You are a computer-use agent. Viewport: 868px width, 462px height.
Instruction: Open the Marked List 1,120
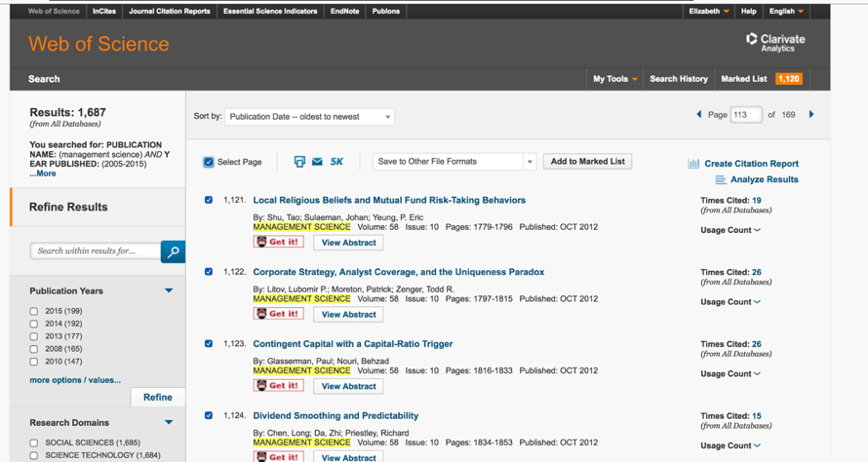[x=761, y=79]
